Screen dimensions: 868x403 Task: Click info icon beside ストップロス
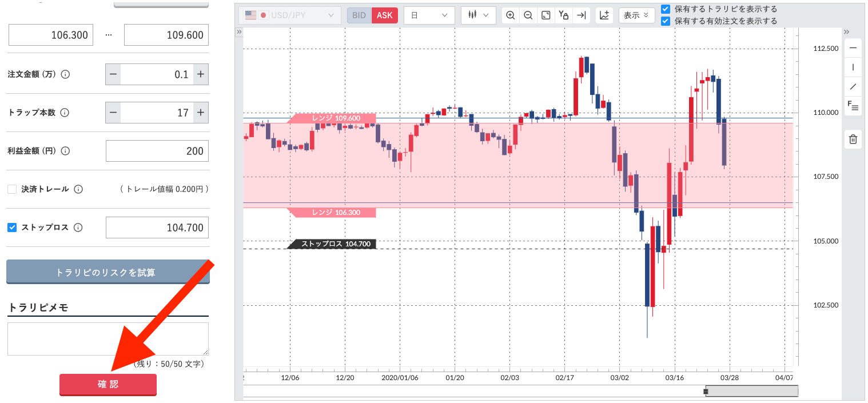pos(78,228)
